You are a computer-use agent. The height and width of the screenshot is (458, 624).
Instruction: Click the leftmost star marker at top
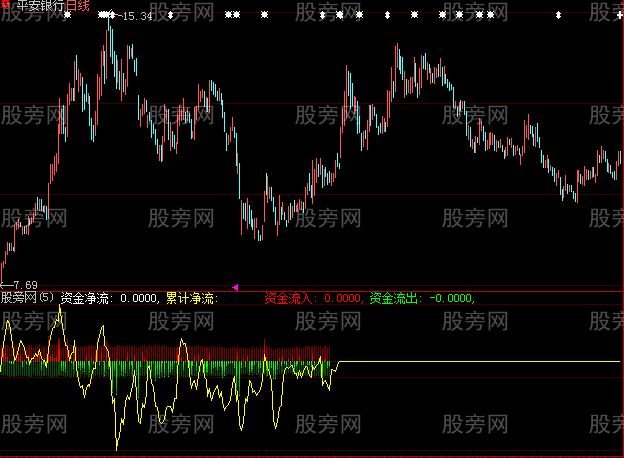(54, 15)
